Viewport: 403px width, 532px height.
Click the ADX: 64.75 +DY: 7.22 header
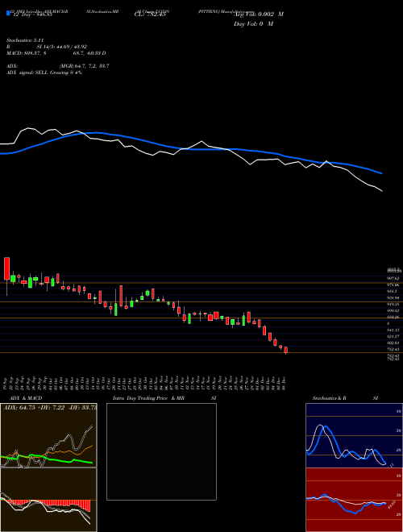[49, 408]
